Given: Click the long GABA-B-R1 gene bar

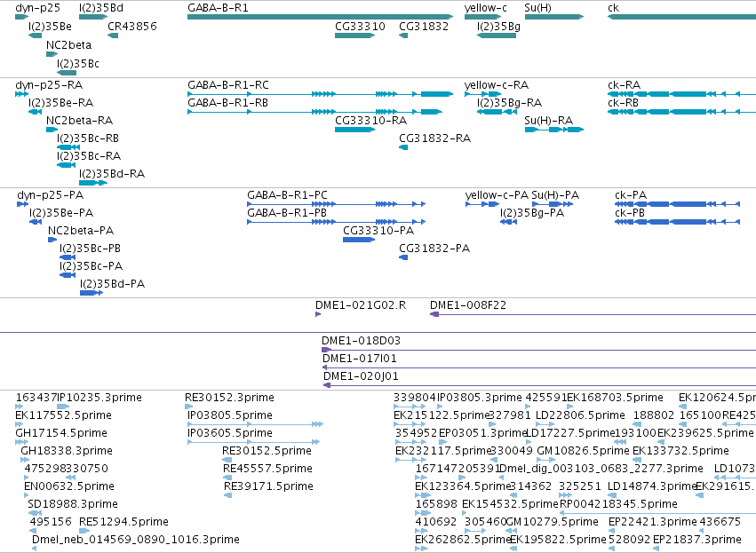Looking at the screenshot, I should (x=320, y=17).
